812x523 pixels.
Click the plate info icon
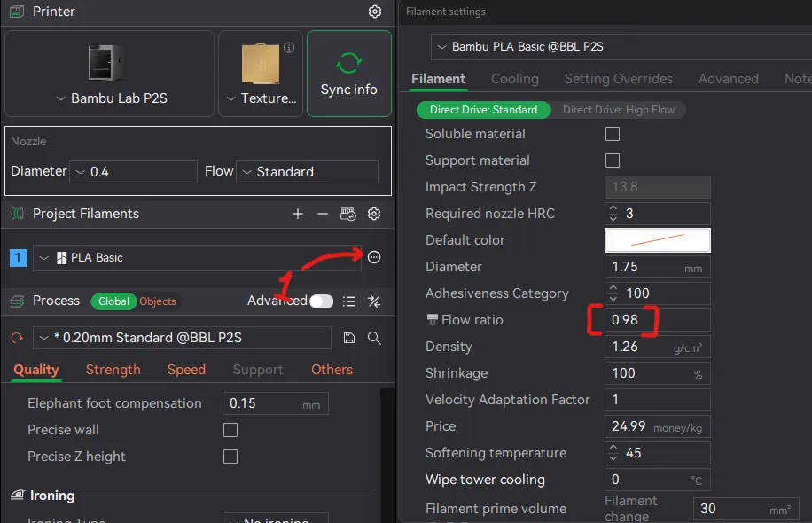[289, 48]
